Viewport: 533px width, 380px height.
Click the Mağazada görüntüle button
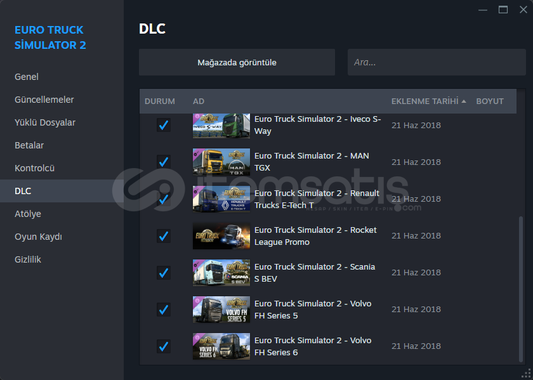237,62
